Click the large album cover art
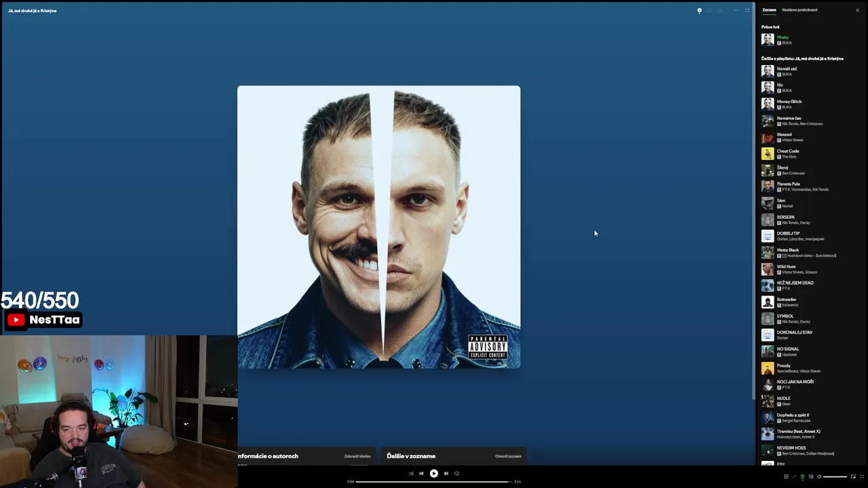868x488 pixels. pos(379,227)
